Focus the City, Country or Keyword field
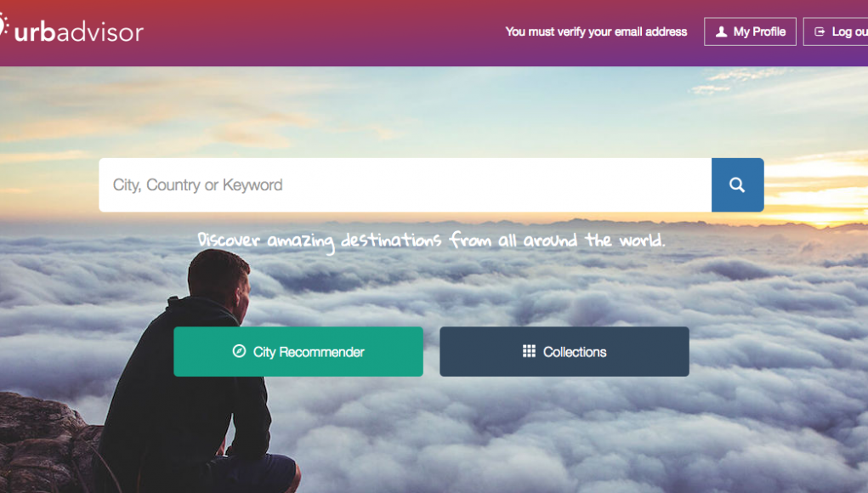 pyautogui.click(x=406, y=184)
